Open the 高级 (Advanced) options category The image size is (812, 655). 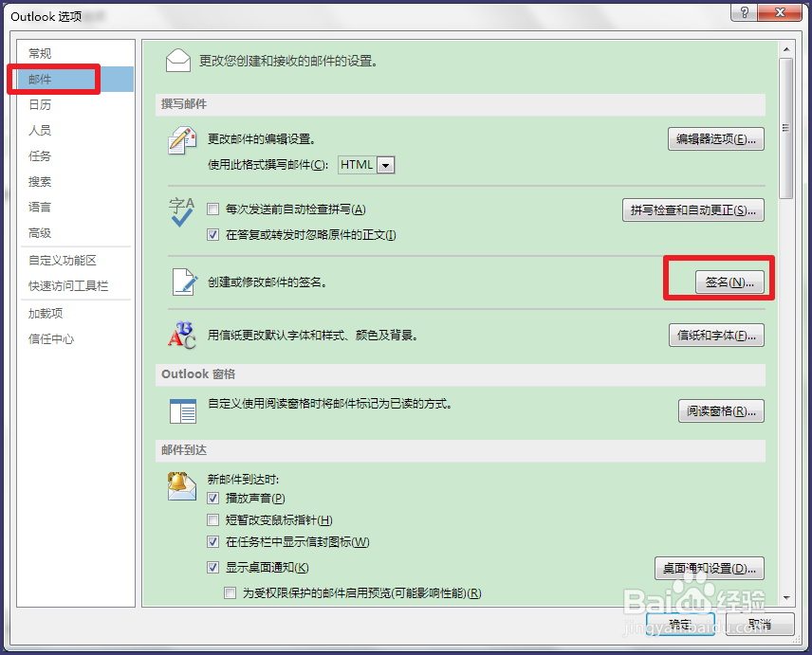click(x=76, y=233)
